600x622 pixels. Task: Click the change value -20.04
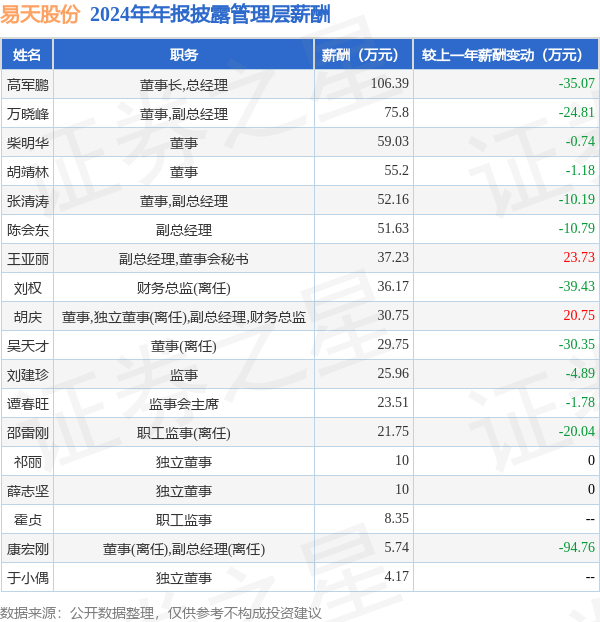(577, 431)
